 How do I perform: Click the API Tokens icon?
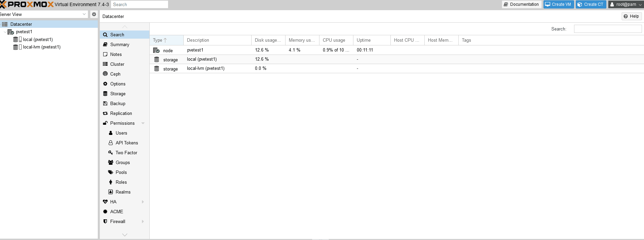pos(111,143)
